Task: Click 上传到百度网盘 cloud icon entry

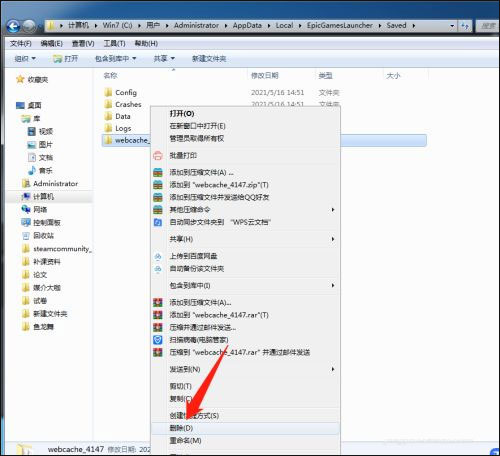Action: tap(158, 256)
